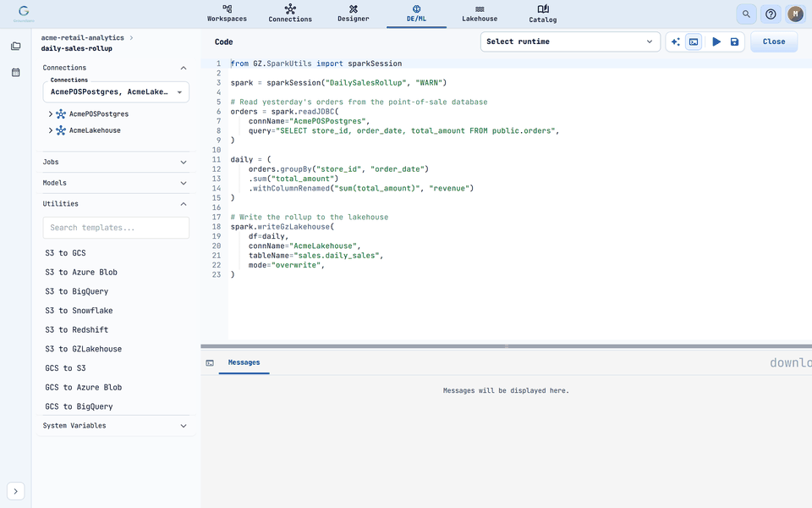Collapse the Connections section

pyautogui.click(x=184, y=68)
